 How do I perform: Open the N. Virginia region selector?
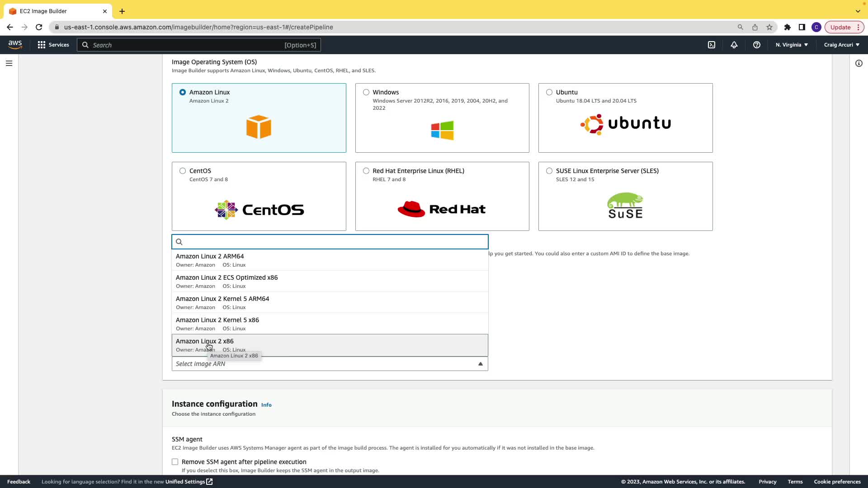tap(792, 45)
